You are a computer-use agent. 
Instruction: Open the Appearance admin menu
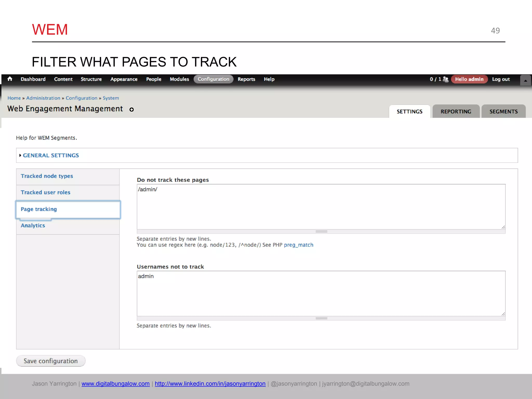[124, 79]
